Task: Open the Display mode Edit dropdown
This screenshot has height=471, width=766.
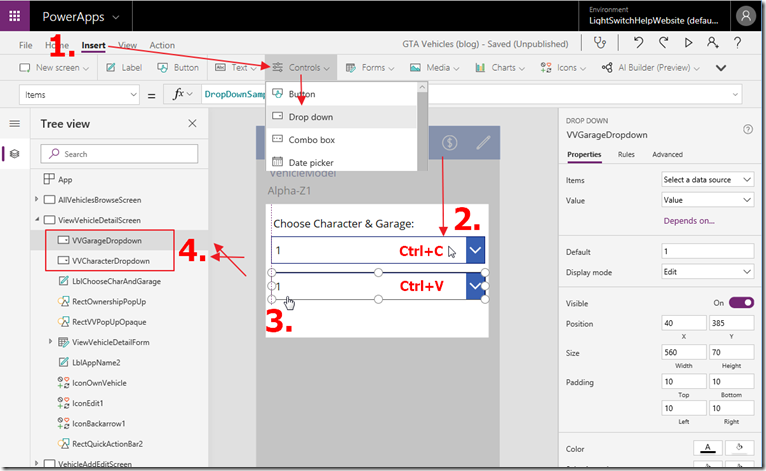Action: click(707, 272)
